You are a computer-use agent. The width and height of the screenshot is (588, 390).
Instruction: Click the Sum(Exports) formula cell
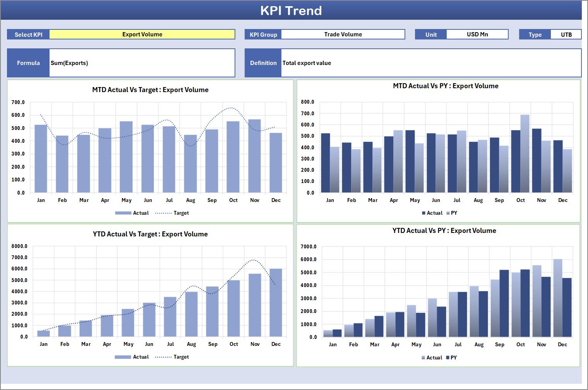tap(142, 63)
